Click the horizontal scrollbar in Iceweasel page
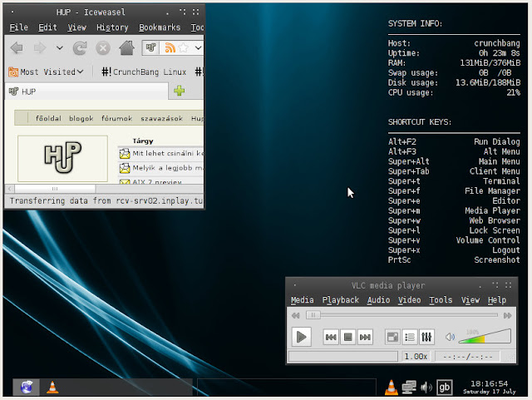 pyautogui.click(x=55, y=189)
